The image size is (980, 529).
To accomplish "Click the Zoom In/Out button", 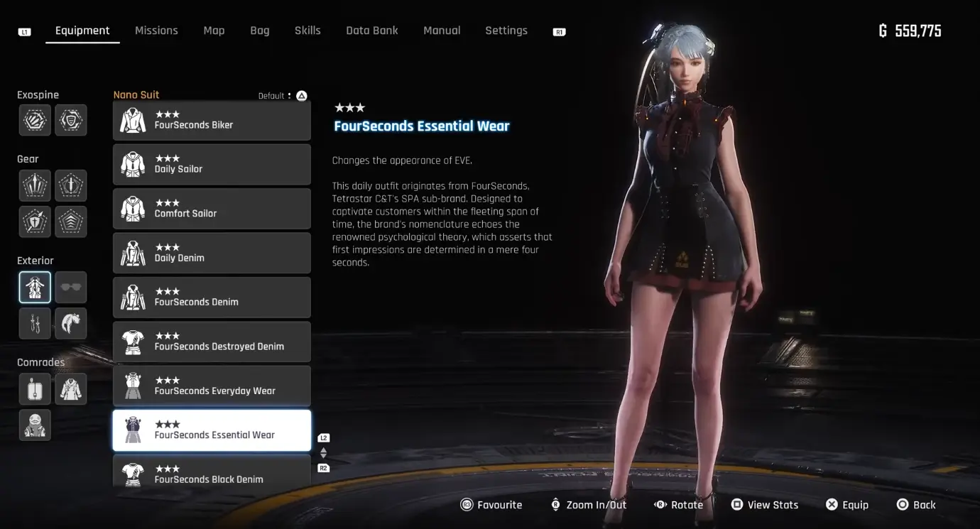I will (589, 505).
